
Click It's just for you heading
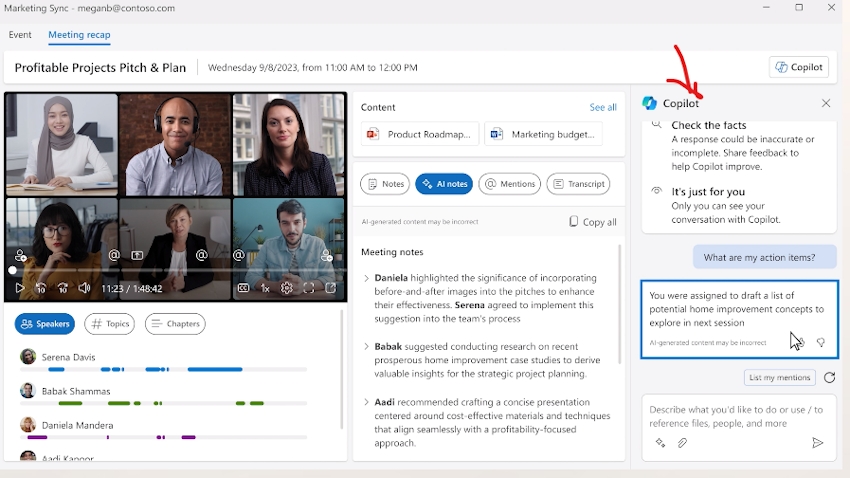coord(708,192)
